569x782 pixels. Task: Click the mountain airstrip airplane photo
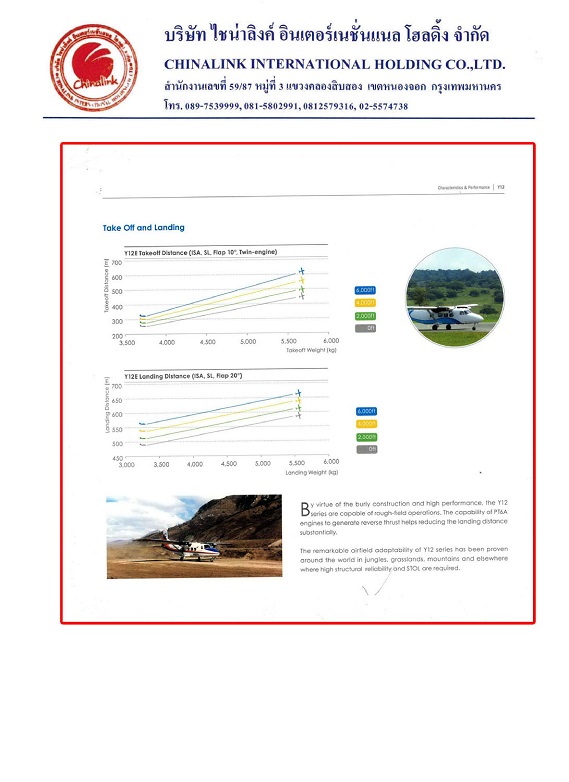tap(194, 536)
